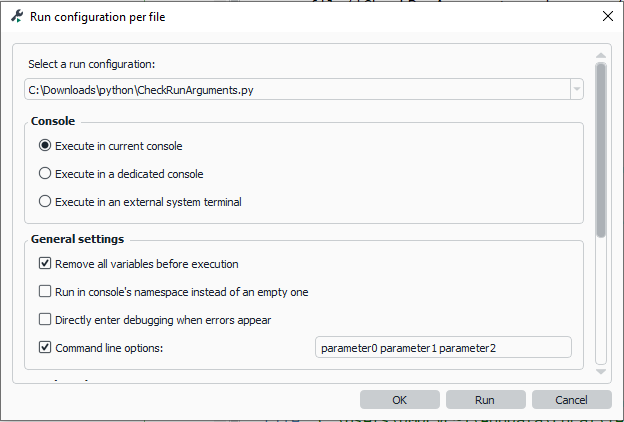Toggle the Command line options checkbox
This screenshot has width=624, height=422.
[45, 348]
